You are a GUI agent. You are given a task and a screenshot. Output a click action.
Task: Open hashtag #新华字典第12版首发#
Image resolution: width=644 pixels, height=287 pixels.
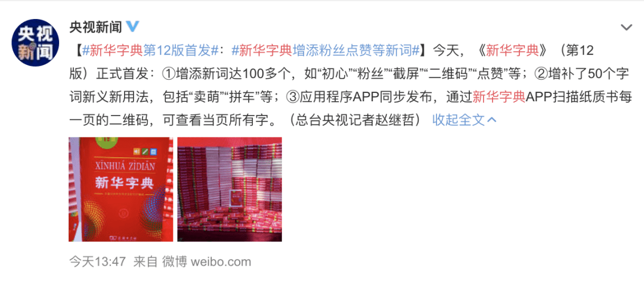tap(150, 51)
